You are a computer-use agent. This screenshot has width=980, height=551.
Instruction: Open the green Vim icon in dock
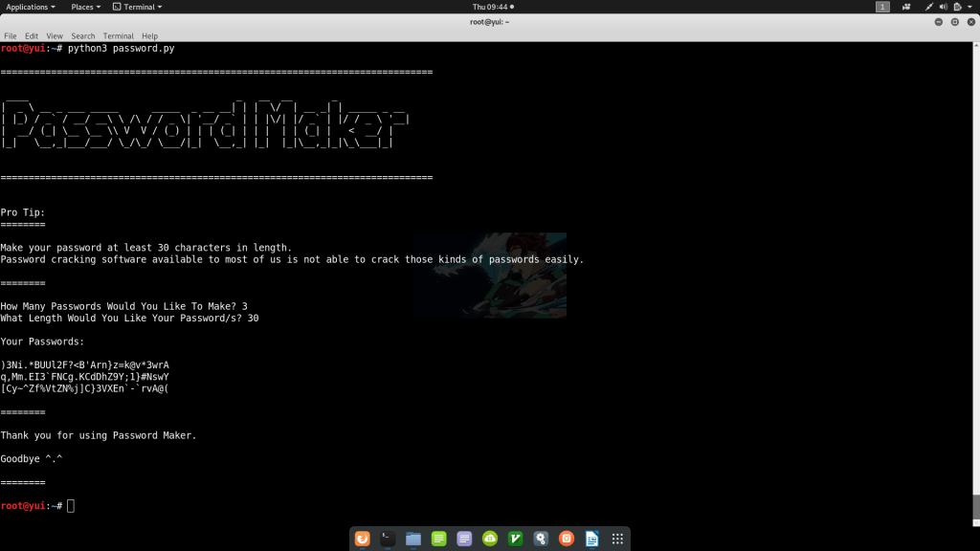pos(516,539)
